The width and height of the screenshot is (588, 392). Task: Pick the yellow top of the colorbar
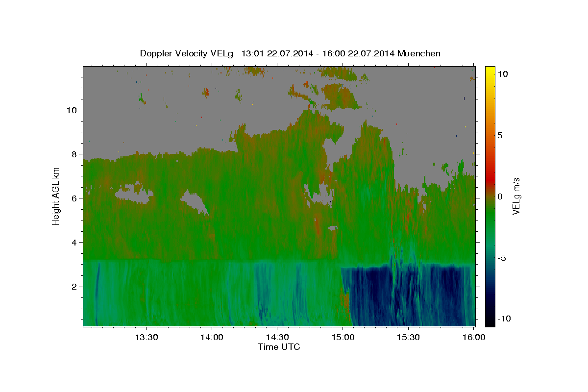(x=490, y=70)
